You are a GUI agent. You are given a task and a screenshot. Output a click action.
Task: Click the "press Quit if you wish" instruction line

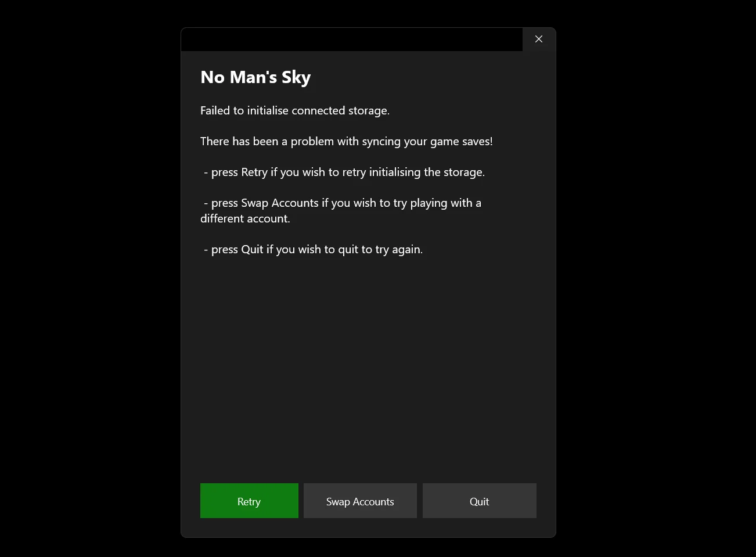(314, 249)
